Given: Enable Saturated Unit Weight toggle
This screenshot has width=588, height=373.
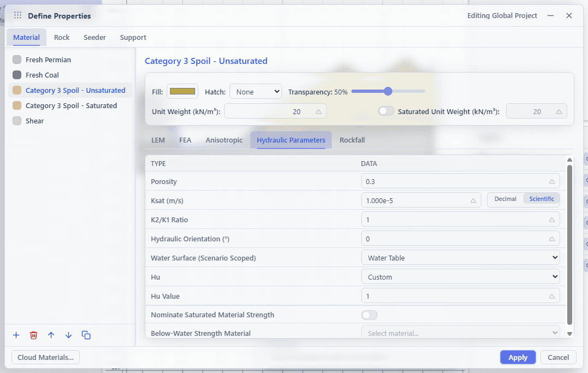Looking at the screenshot, I should pos(386,111).
